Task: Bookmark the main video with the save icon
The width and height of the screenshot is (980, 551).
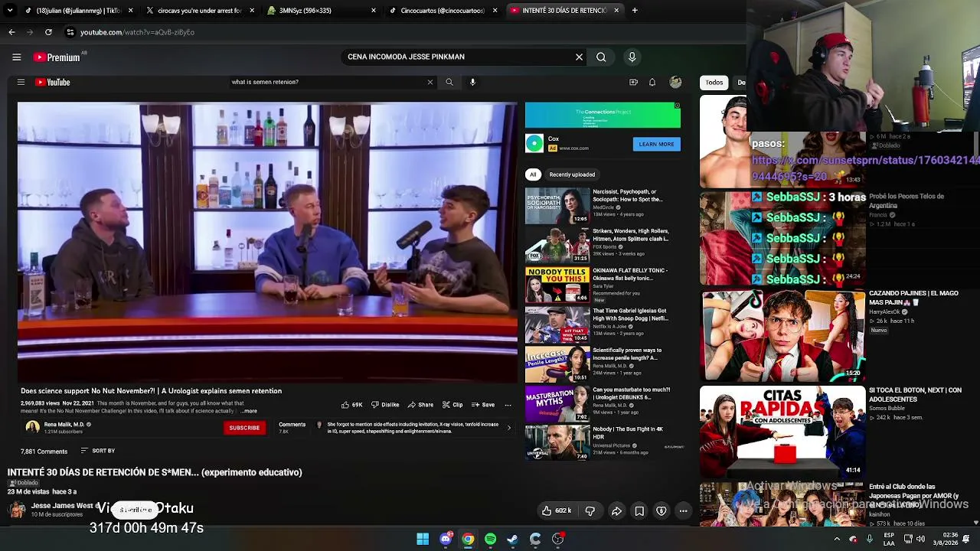Action: tap(639, 510)
